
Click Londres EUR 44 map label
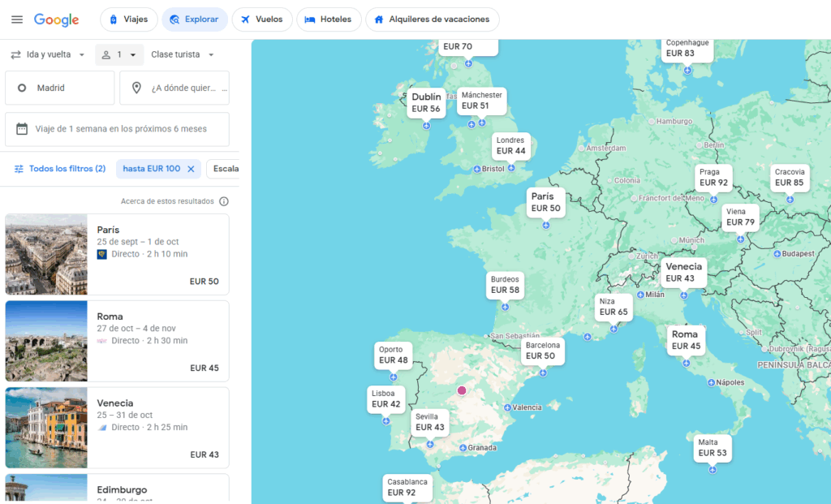point(511,146)
